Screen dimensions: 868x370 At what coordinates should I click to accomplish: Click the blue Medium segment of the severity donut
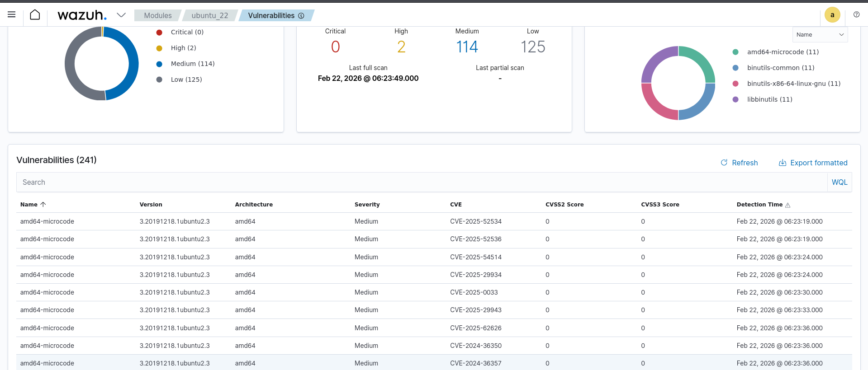[128, 63]
